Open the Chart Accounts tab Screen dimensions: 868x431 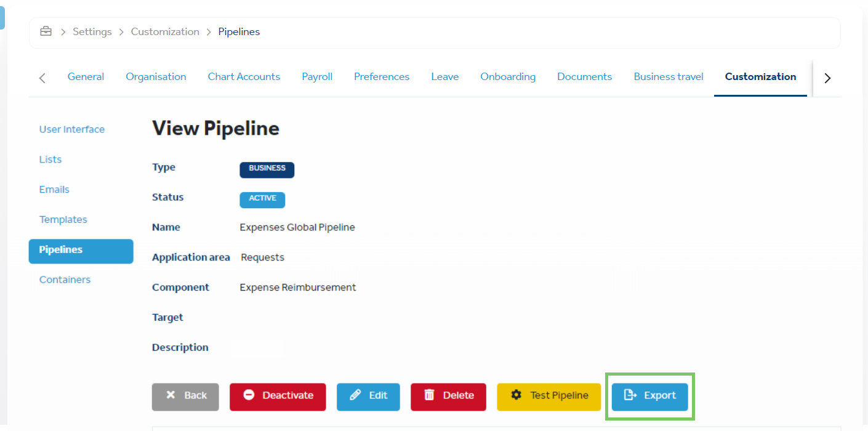click(244, 77)
